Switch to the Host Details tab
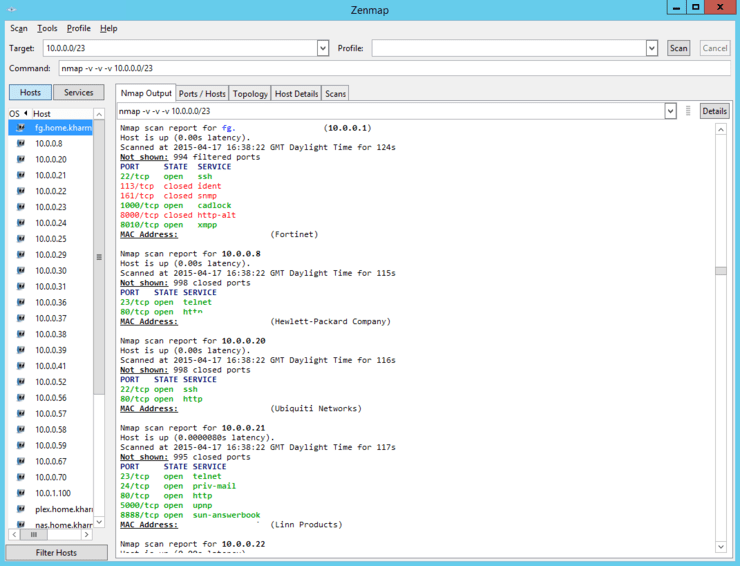 (x=296, y=93)
